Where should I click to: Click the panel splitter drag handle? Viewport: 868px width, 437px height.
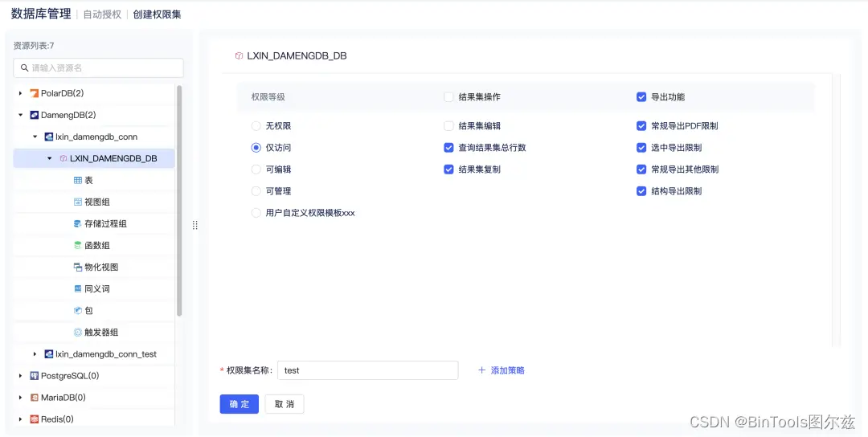(194, 225)
